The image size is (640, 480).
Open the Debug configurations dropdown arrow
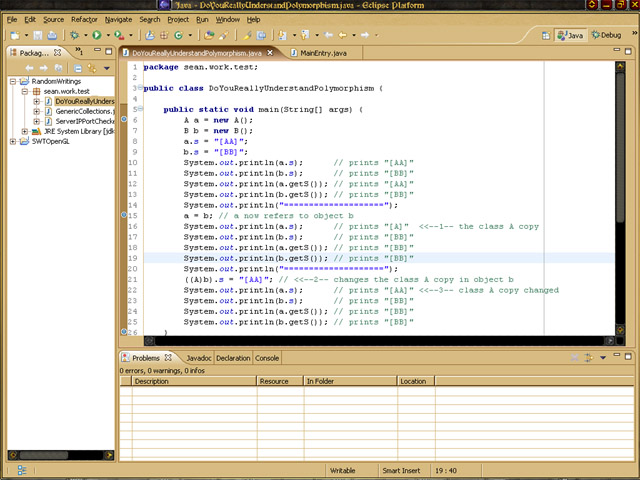pyautogui.click(x=85, y=36)
